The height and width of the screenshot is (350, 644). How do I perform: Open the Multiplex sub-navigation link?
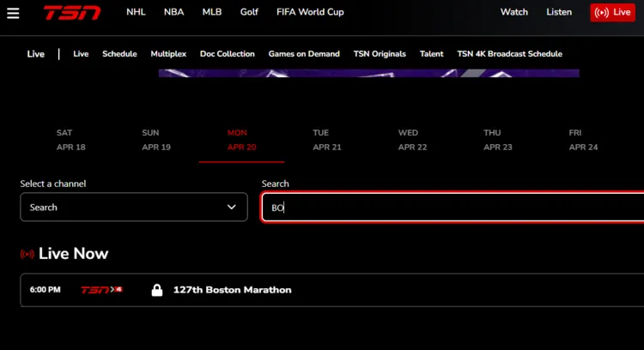(x=168, y=54)
